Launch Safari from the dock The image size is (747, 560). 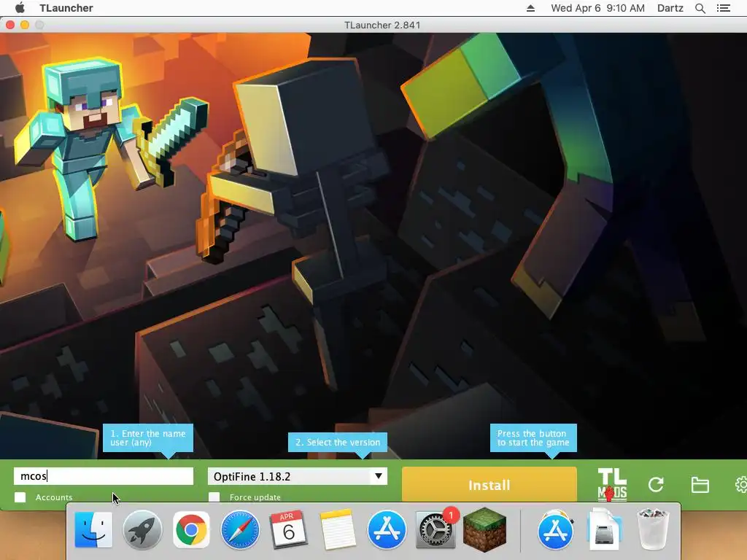coord(240,529)
